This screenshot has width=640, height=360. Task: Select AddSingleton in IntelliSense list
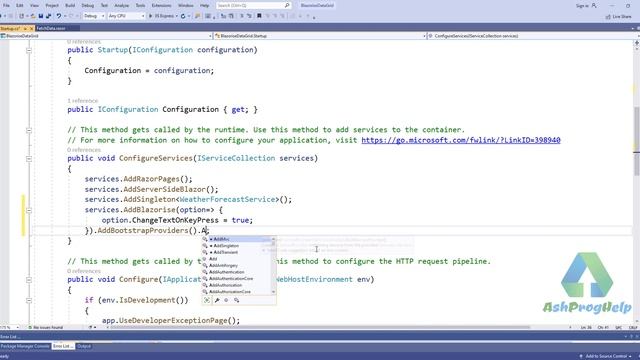pos(237,246)
